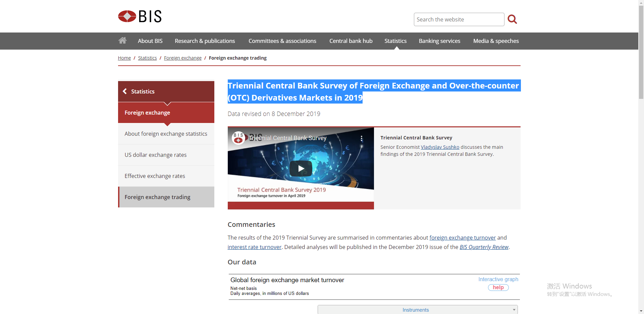Image resolution: width=644 pixels, height=314 pixels.
Task: Select US dollar exchange rates in sidebar
Action: point(155,155)
